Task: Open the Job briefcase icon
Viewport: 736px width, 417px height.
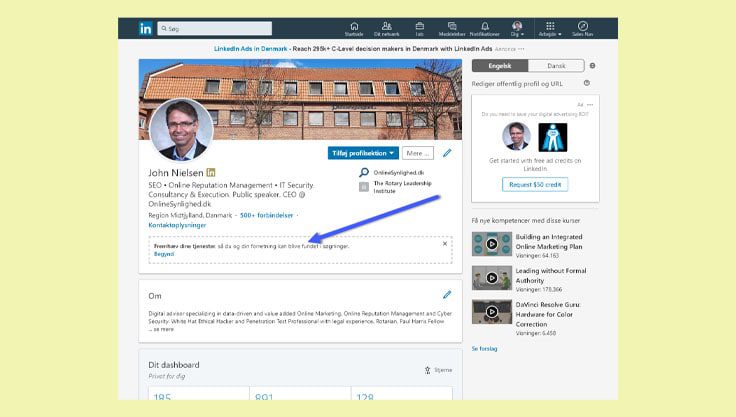Action: (x=420, y=29)
